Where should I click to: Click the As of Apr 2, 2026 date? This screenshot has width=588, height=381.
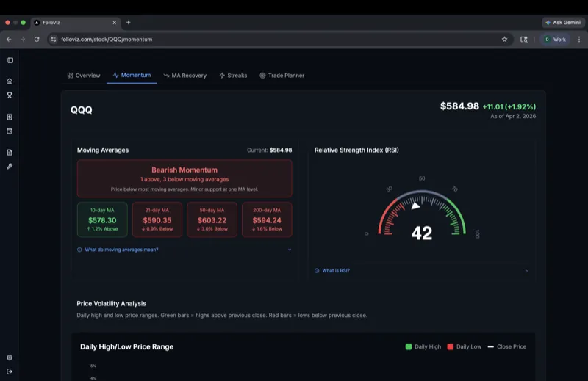tap(513, 116)
